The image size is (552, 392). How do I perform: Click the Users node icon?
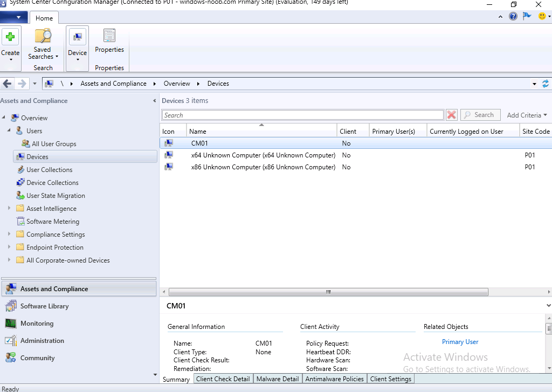pyautogui.click(x=20, y=130)
